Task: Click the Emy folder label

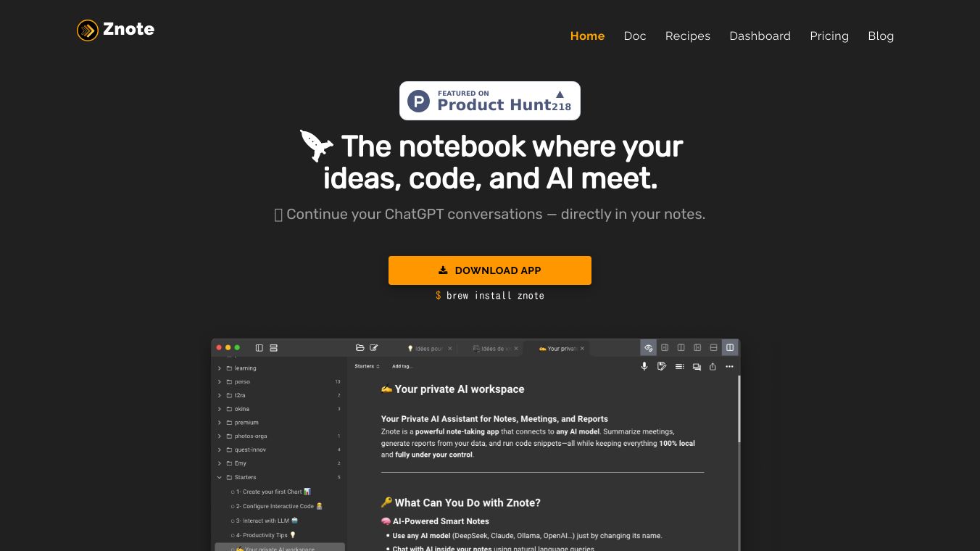Action: tap(241, 463)
